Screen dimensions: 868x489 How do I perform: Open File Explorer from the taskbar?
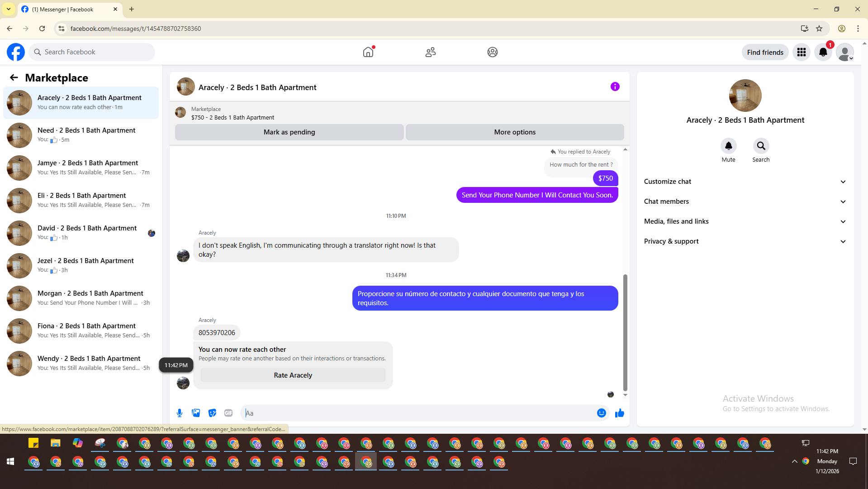[55, 443]
